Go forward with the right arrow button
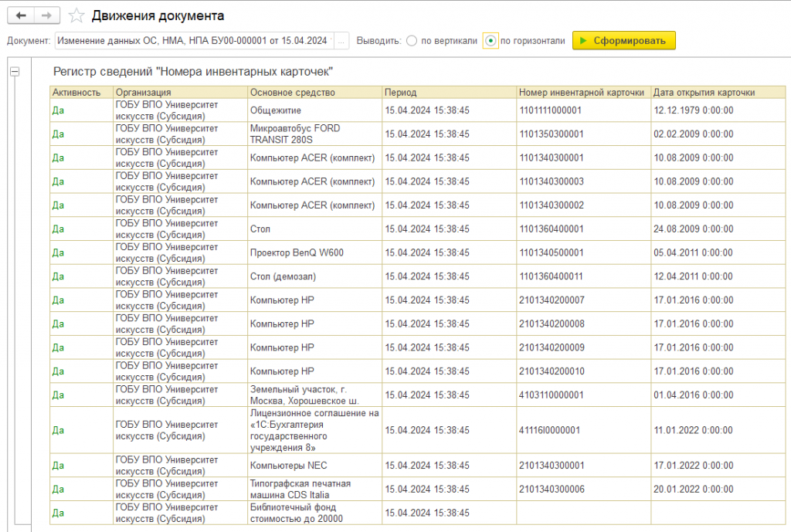Image resolution: width=791 pixels, height=532 pixels. click(47, 15)
